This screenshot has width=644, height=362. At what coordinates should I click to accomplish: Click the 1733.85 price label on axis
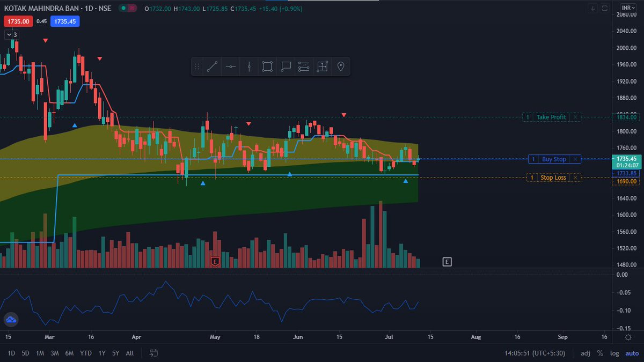point(626,173)
